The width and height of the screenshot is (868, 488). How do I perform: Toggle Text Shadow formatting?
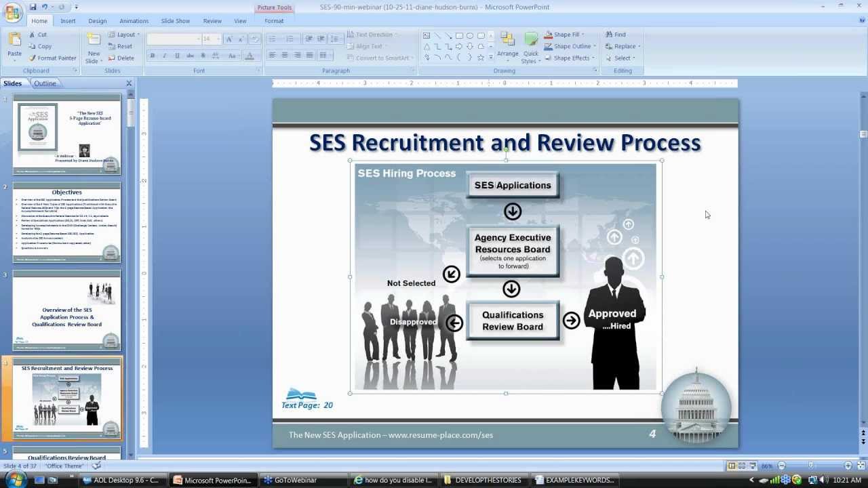203,56
